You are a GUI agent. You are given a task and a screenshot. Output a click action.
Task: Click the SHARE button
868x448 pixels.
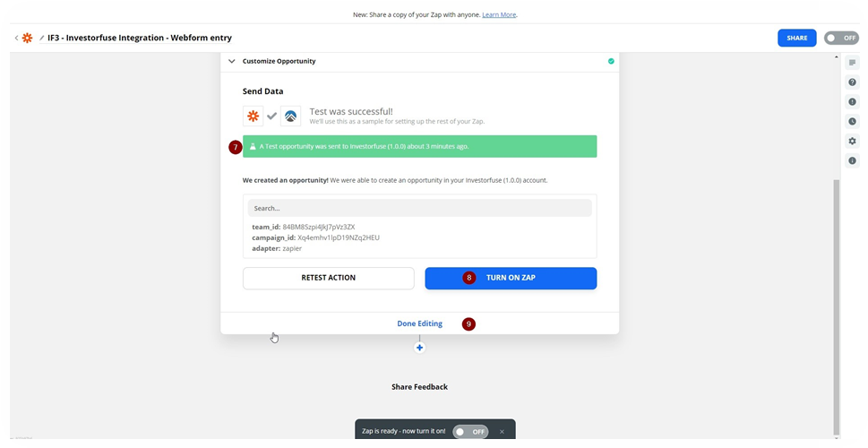797,39
